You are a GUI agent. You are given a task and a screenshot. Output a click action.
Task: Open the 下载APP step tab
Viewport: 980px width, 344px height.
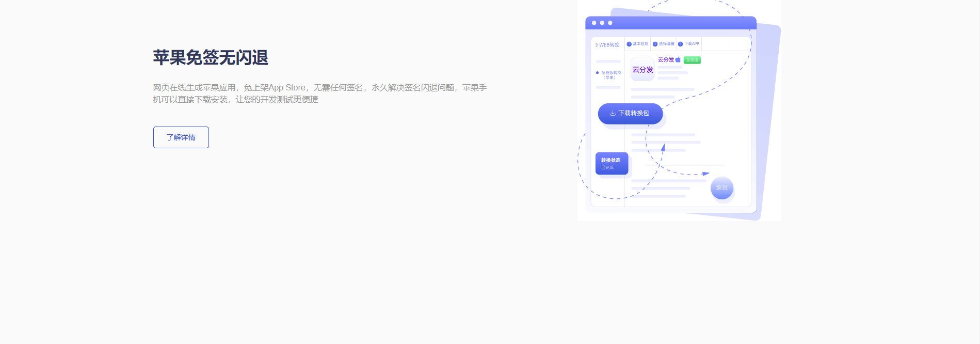point(692,44)
